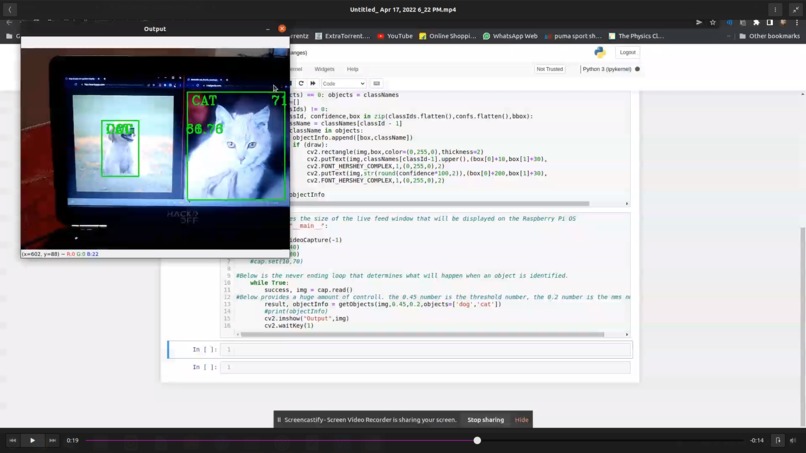Click horizontal scrollbar of the first code cell

click(439, 204)
